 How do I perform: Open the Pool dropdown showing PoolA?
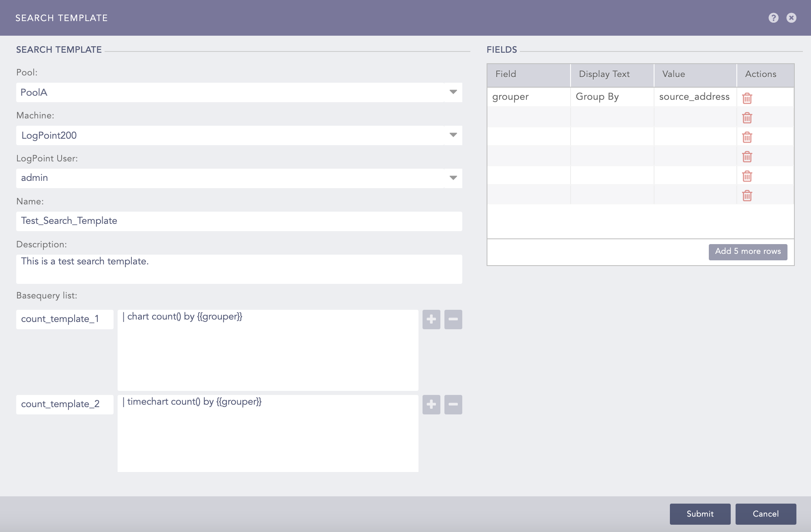[x=453, y=92]
